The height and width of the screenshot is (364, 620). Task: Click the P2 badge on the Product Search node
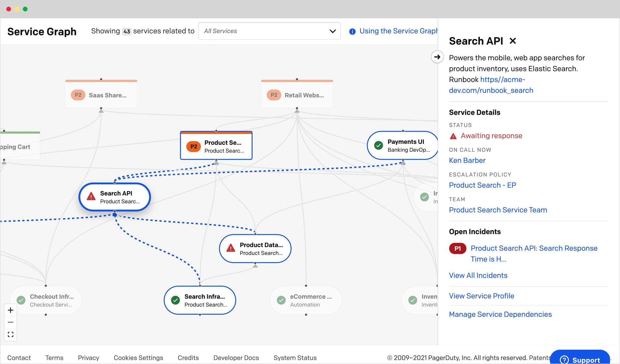(x=193, y=146)
